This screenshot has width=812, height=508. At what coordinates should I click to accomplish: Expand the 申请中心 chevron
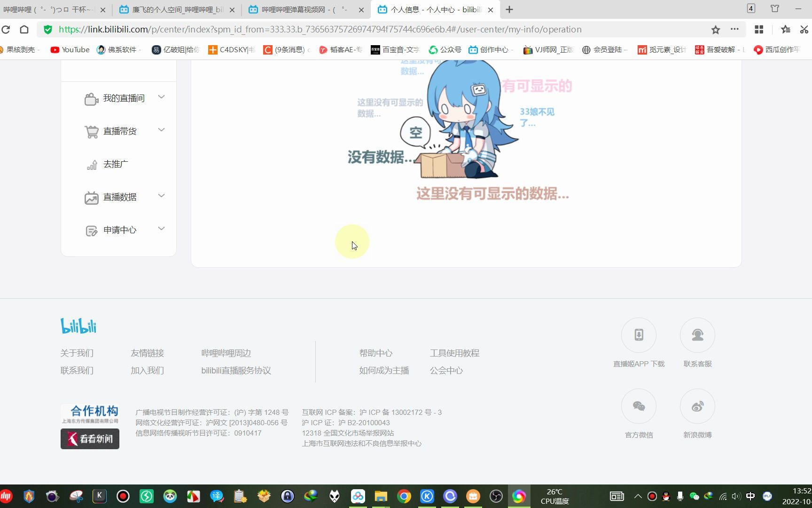pos(161,229)
